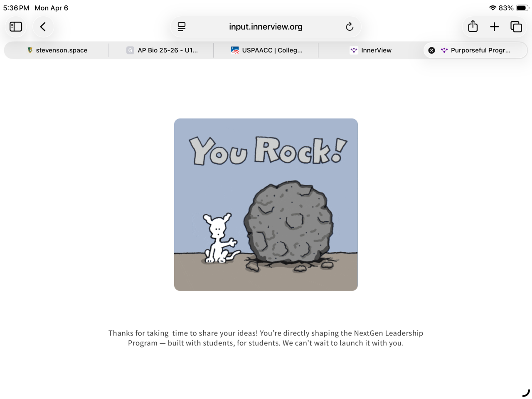Tap the 5:36 PM clock
The image size is (532, 399).
[x=16, y=8]
